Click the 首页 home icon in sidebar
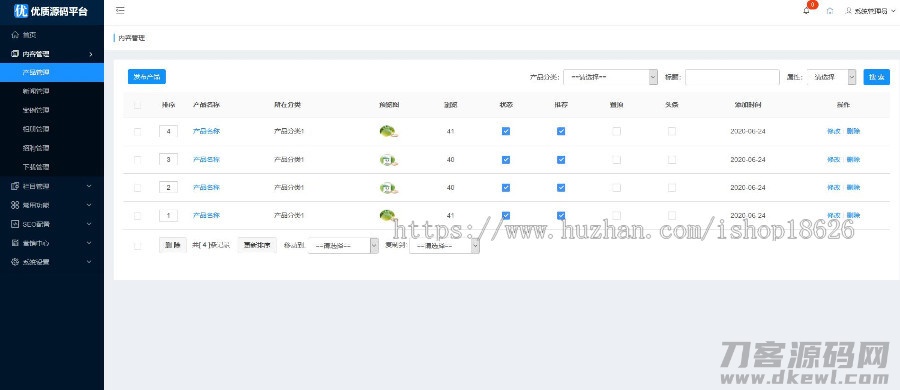Image resolution: width=900 pixels, height=390 pixels. (x=15, y=35)
